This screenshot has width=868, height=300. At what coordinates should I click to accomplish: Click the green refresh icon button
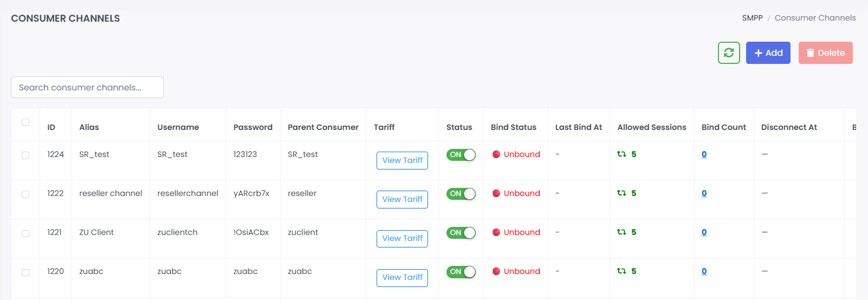pyautogui.click(x=729, y=53)
